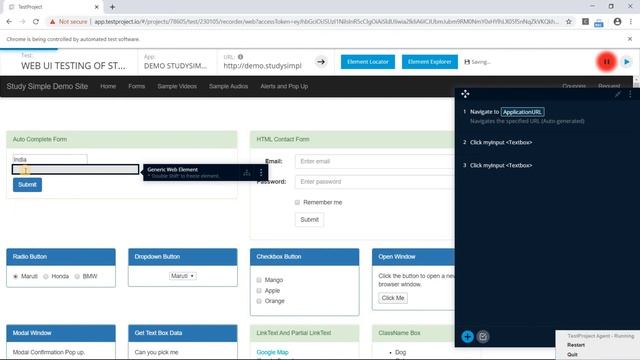
Task: Choose Quit in the agent tray menu
Action: tap(572, 354)
